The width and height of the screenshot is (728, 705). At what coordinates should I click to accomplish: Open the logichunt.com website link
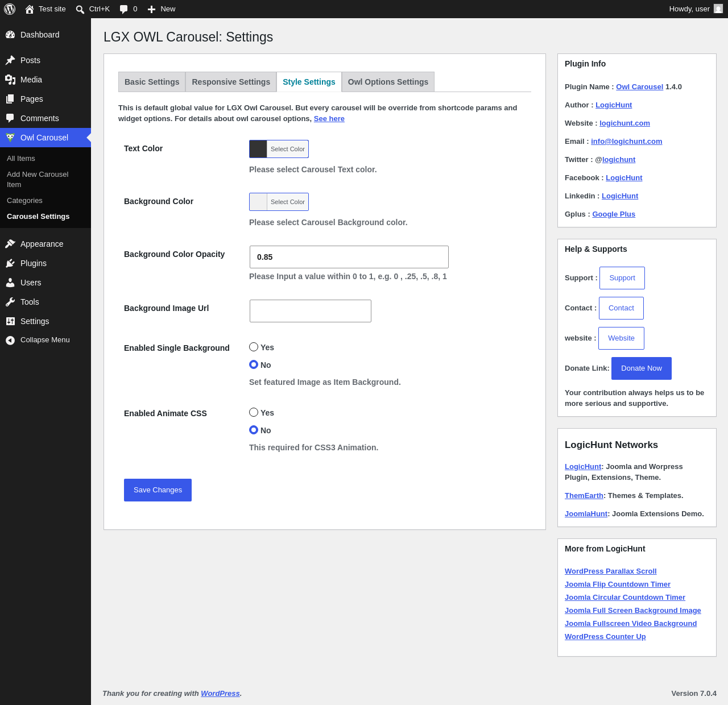coord(624,123)
